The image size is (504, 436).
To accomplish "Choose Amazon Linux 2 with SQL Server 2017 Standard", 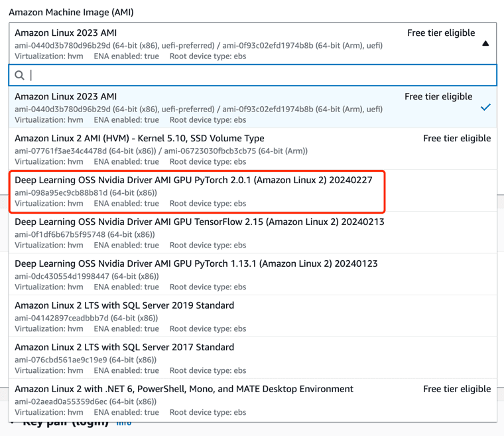I will (124, 348).
